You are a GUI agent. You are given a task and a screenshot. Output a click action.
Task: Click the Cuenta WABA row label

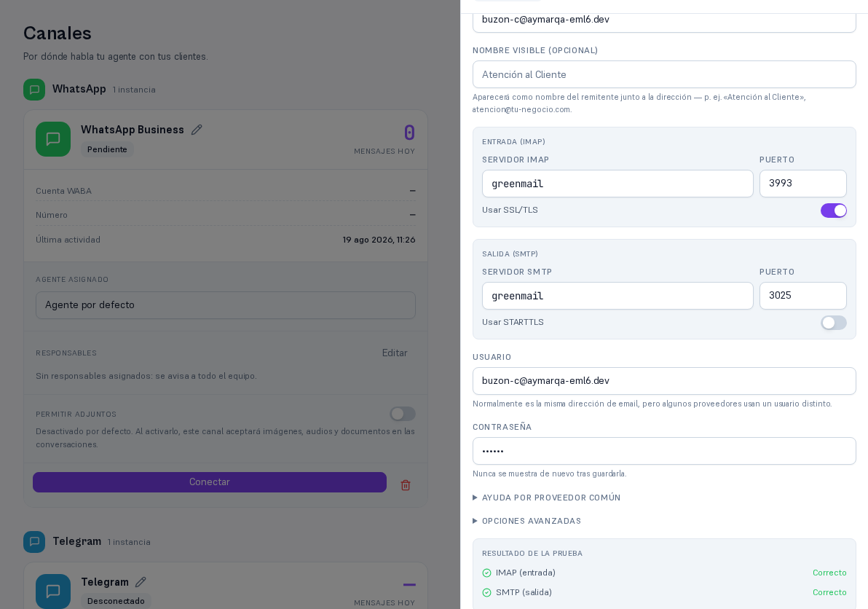(x=63, y=191)
